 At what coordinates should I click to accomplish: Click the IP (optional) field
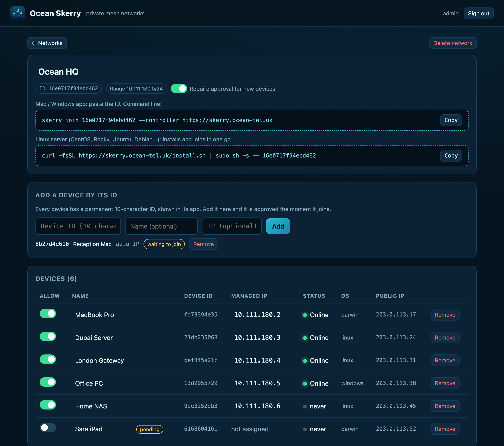point(232,226)
